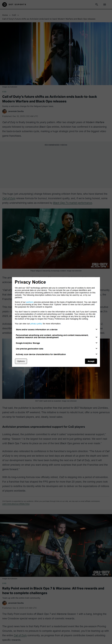This screenshot has width=112, height=644.
Task: Open the search icon in header
Action: click(97, 5)
